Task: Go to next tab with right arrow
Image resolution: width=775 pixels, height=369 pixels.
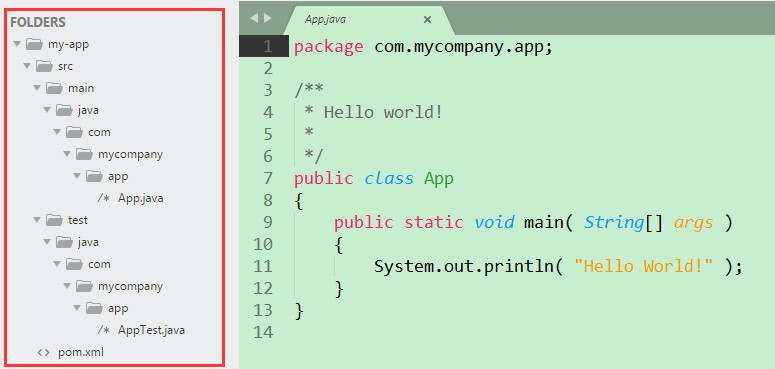Action: [268, 18]
